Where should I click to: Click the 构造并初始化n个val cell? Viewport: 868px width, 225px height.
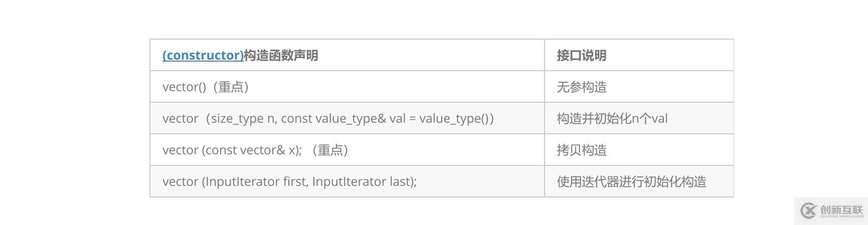[x=639, y=118]
